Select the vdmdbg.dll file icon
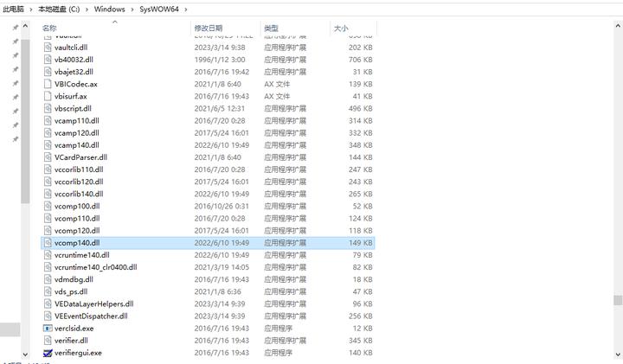The width and height of the screenshot is (623, 364). pos(48,279)
